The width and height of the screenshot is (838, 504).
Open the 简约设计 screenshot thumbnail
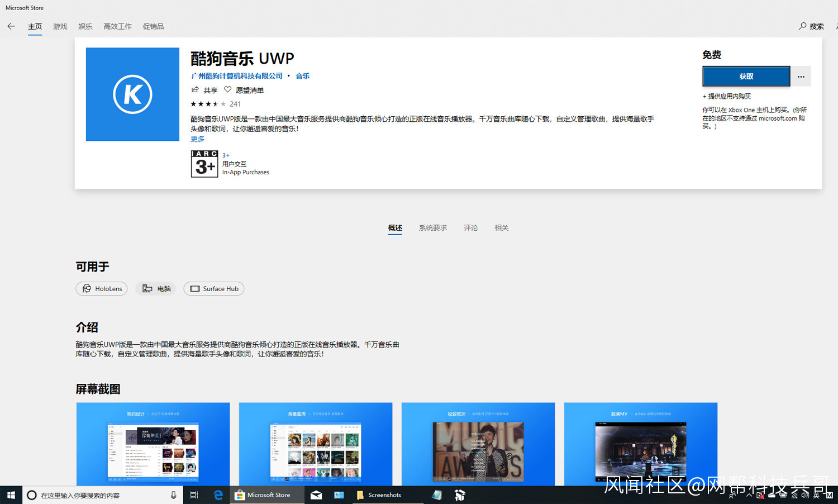tap(153, 444)
